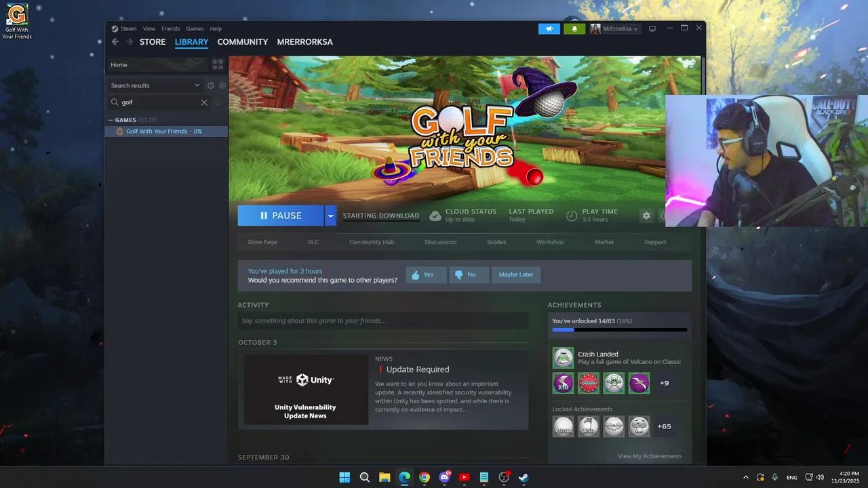Screen dimensions: 868x488
Task: Open the green notifications bell
Action: coord(574,29)
